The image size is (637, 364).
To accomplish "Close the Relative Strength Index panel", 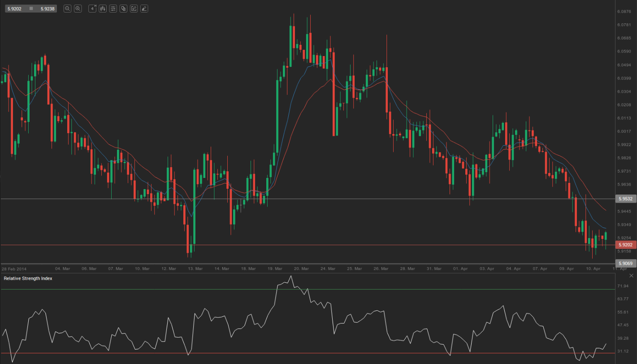I will 632,275.
